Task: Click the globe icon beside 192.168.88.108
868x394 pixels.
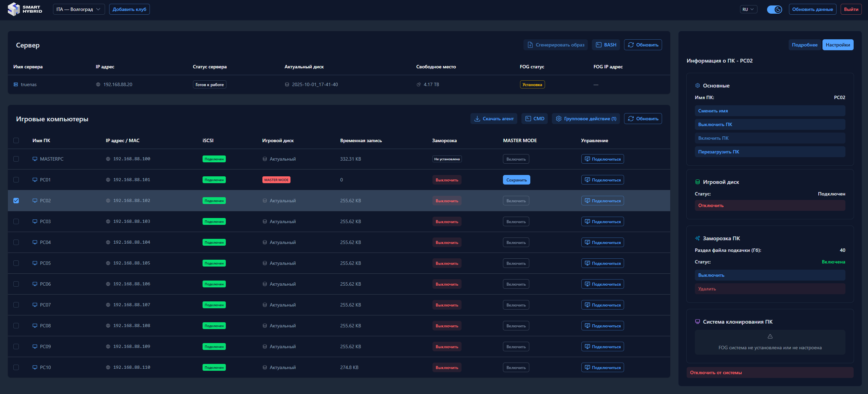Action: pyautogui.click(x=108, y=326)
